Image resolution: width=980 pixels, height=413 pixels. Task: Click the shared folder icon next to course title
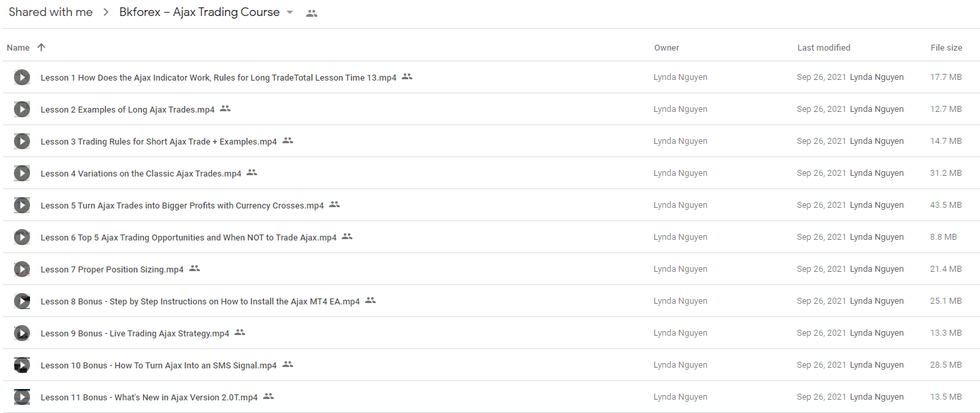(x=312, y=13)
